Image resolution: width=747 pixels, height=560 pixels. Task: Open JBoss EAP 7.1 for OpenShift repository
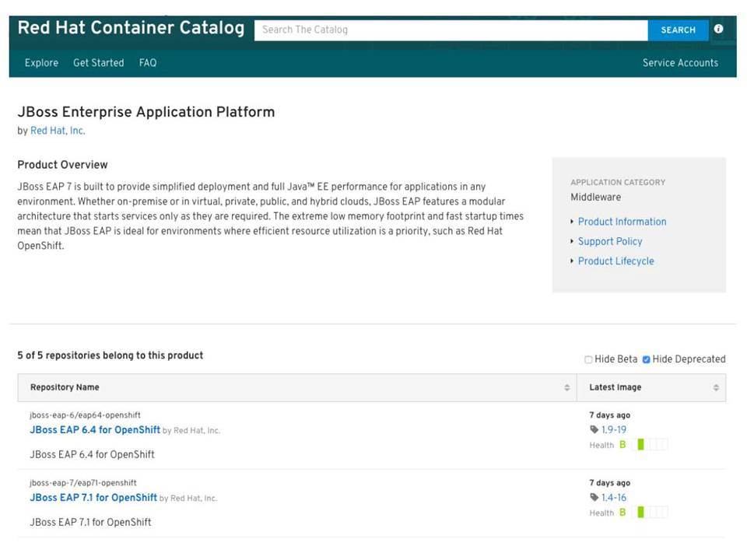click(x=93, y=497)
